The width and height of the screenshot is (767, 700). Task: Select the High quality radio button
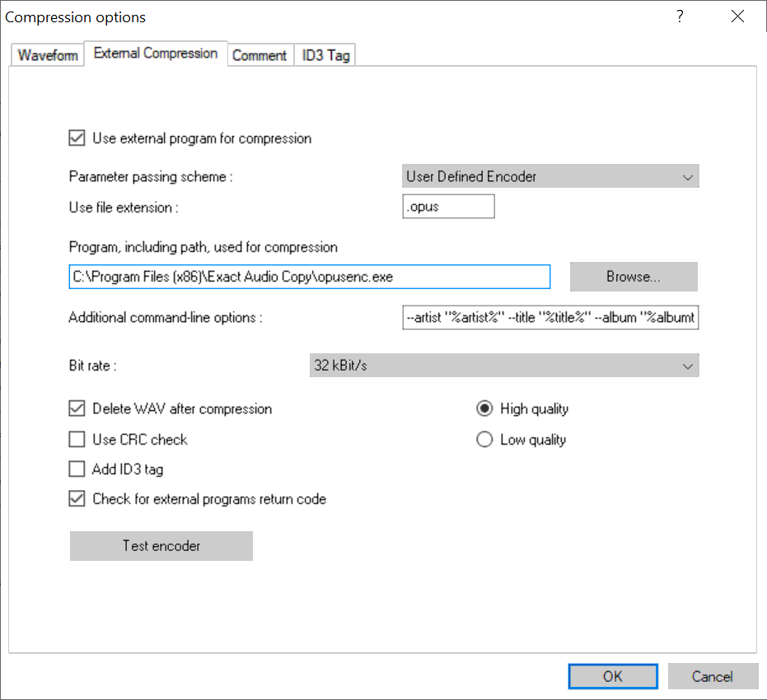click(485, 408)
